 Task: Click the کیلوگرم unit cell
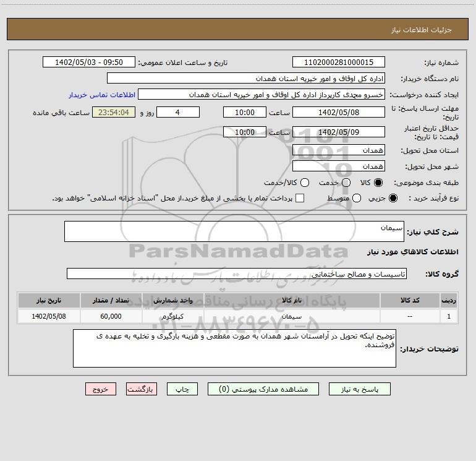[172, 316]
